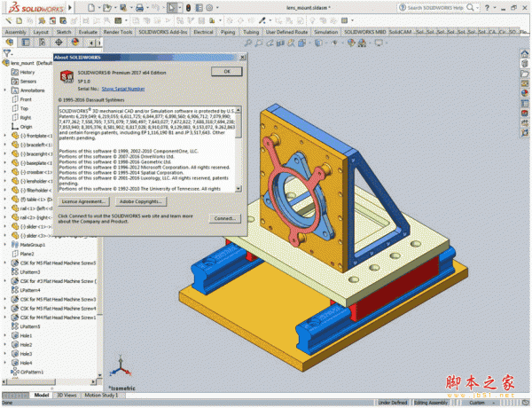Open the License Agreement button
Screen dimensions: 532x408
click(x=84, y=201)
